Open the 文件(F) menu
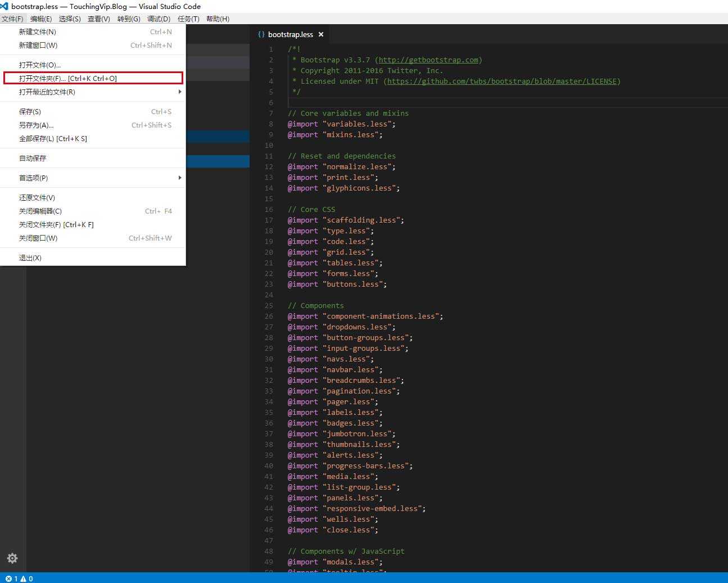Viewport: 728px width, 583px height. (x=12, y=19)
